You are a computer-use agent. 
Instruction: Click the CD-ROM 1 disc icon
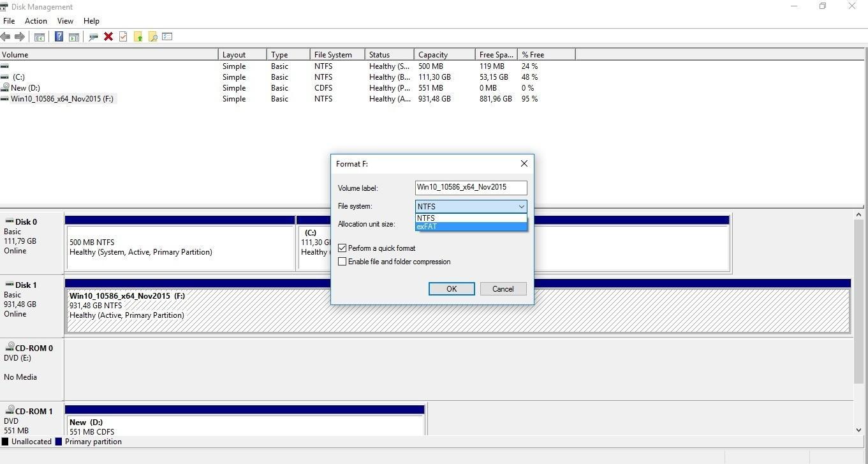click(10, 410)
